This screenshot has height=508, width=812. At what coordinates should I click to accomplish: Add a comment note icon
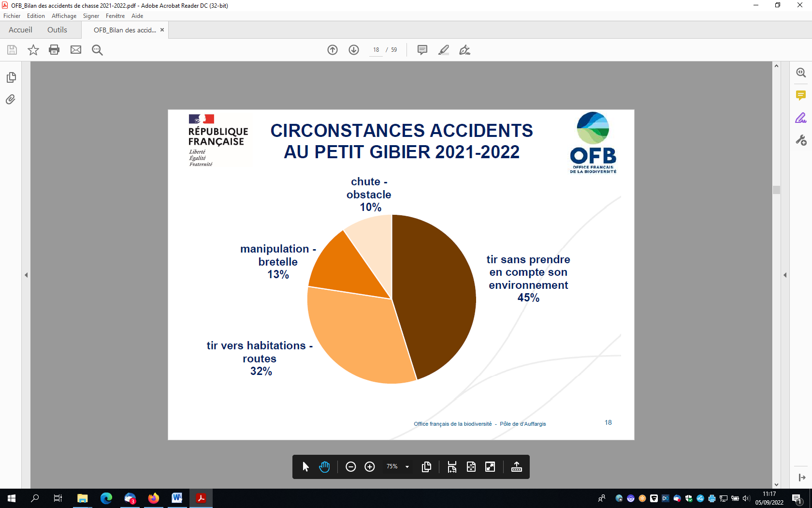click(x=422, y=50)
